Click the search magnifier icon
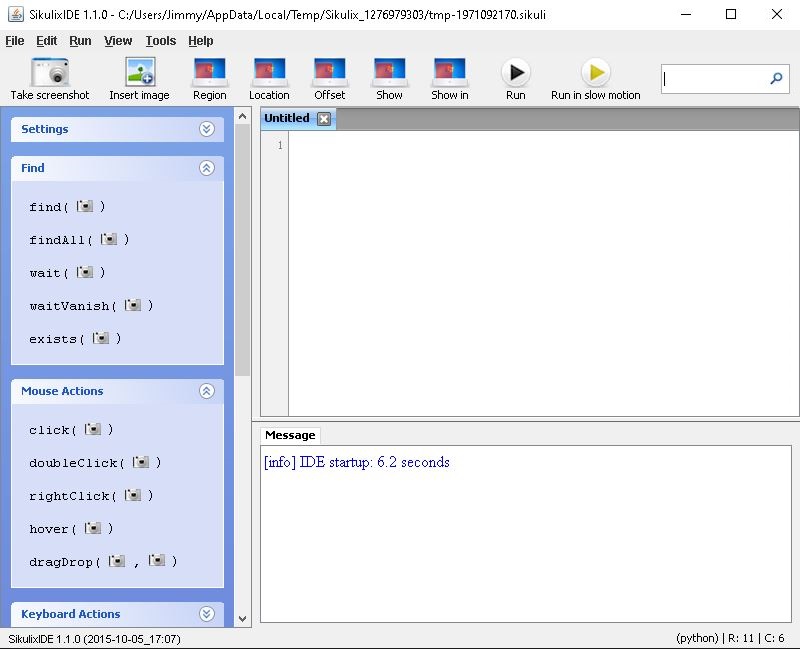Screen dimensions: 800x650 pos(776,79)
